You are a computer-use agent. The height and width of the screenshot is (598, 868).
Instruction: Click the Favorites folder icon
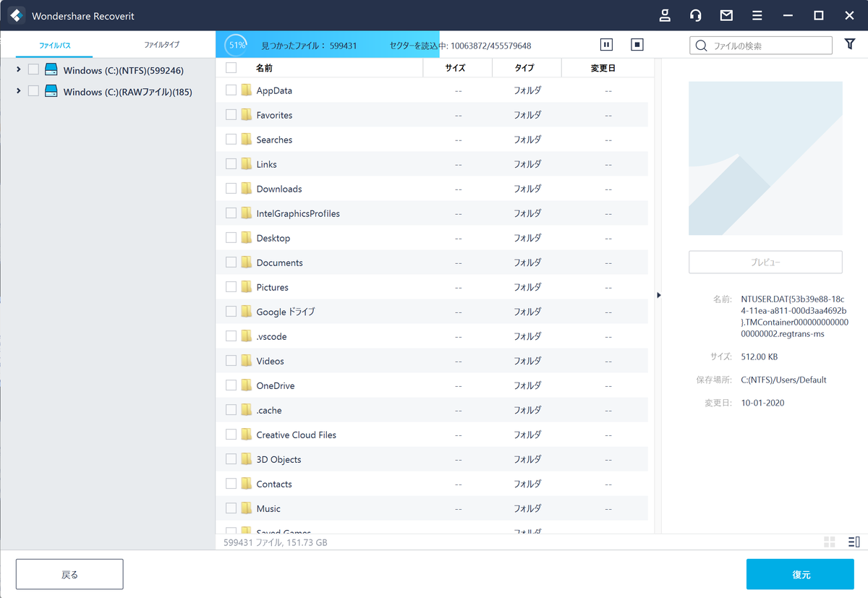pyautogui.click(x=246, y=115)
